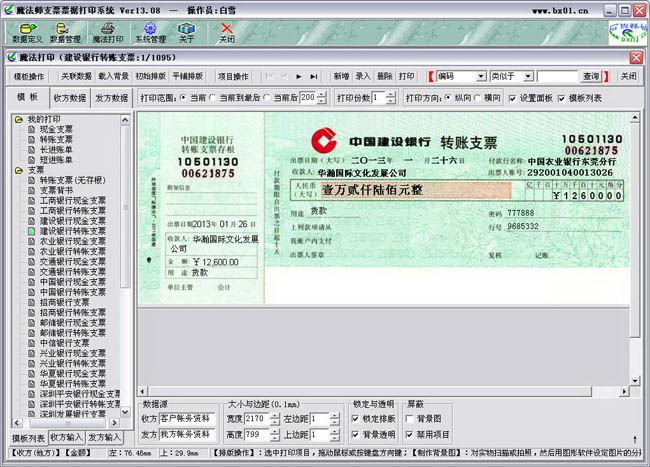Switch to the 发方数据 tab

click(112, 98)
